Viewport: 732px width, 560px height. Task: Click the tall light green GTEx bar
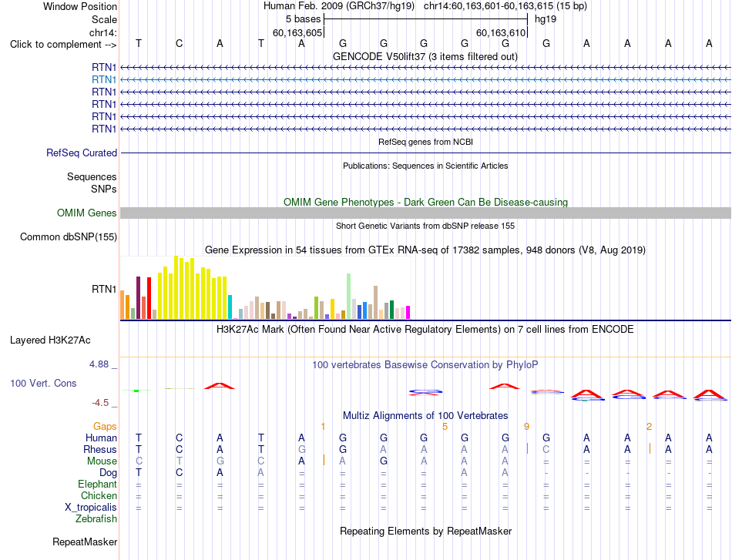tap(349, 297)
